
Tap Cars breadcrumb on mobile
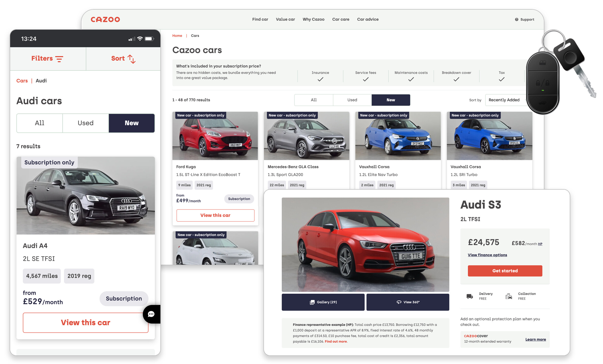(22, 81)
